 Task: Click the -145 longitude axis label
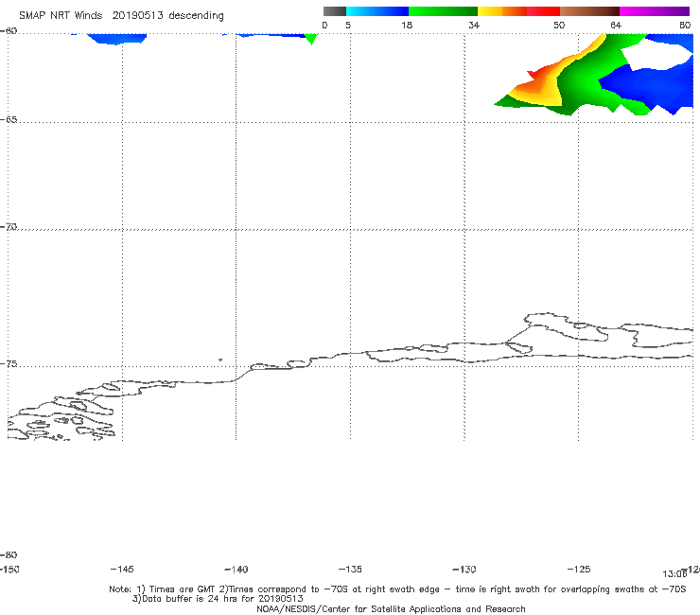click(x=122, y=570)
